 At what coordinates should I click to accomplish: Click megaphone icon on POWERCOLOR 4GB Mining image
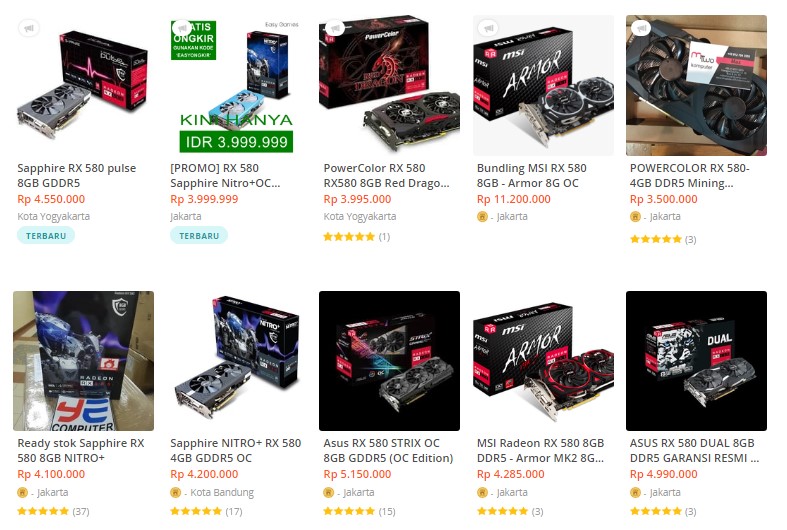point(641,28)
